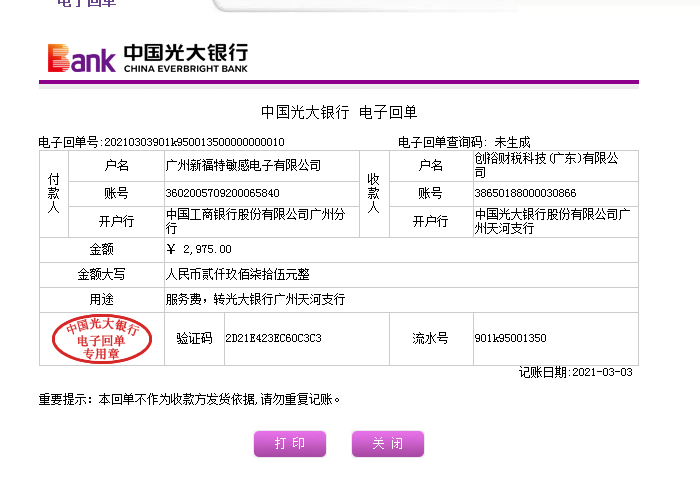Viewport: 700px width, 497px height.
Task: Click payee bank 中国光大银行股份有限公司广州天河支行
Action: tap(551, 221)
